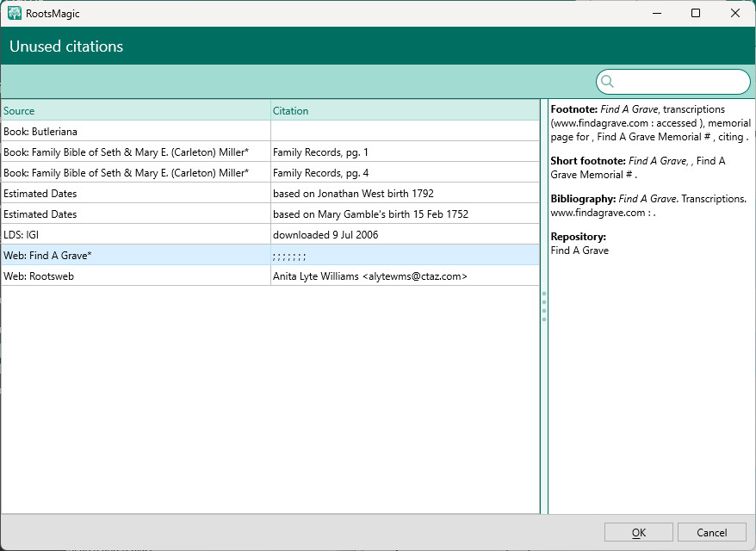Screen dimensions: 756x551
Task: Click inside the search text field
Action: (x=680, y=82)
